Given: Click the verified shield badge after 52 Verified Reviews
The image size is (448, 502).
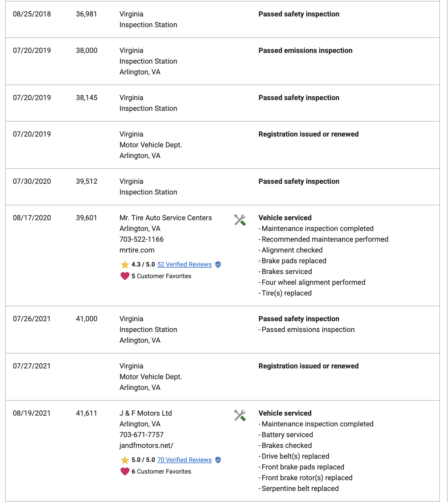Looking at the screenshot, I should [218, 264].
